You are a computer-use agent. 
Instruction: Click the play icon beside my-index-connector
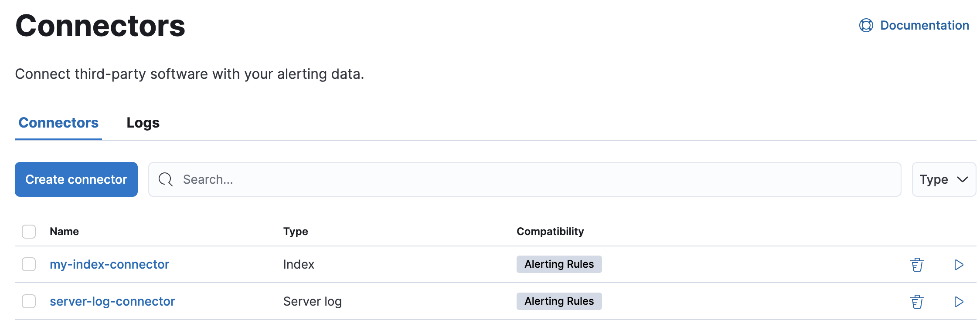958,264
